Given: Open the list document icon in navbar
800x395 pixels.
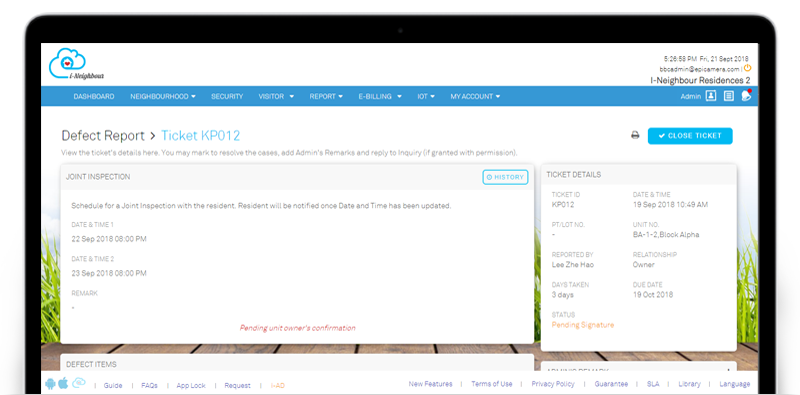Looking at the screenshot, I should pyautogui.click(x=729, y=96).
